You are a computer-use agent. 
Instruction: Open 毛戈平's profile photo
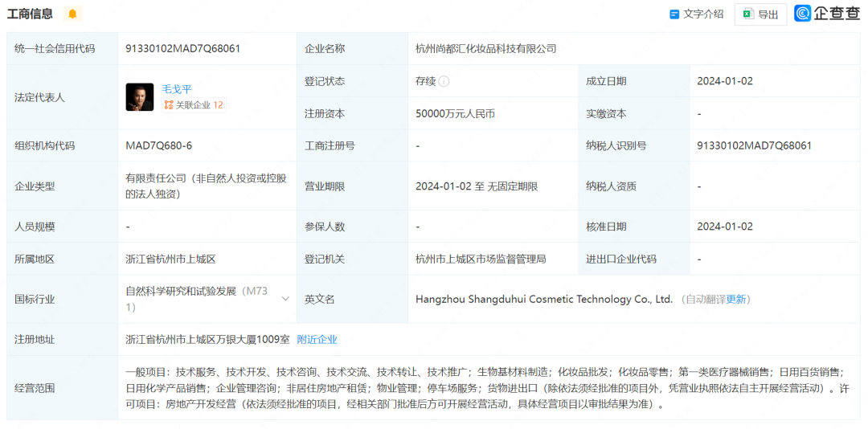140,97
